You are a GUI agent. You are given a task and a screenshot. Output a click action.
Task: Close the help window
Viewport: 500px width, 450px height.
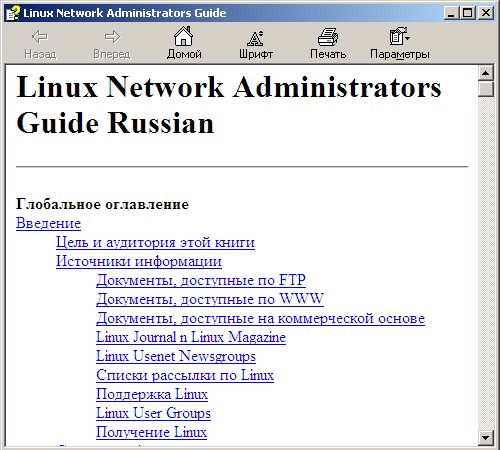point(486,13)
